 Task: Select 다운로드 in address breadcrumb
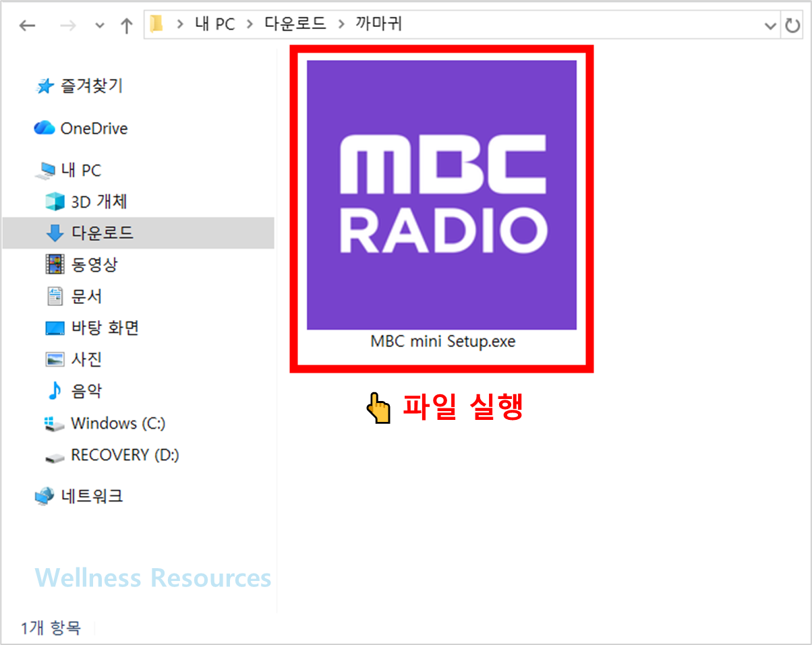pos(295,25)
